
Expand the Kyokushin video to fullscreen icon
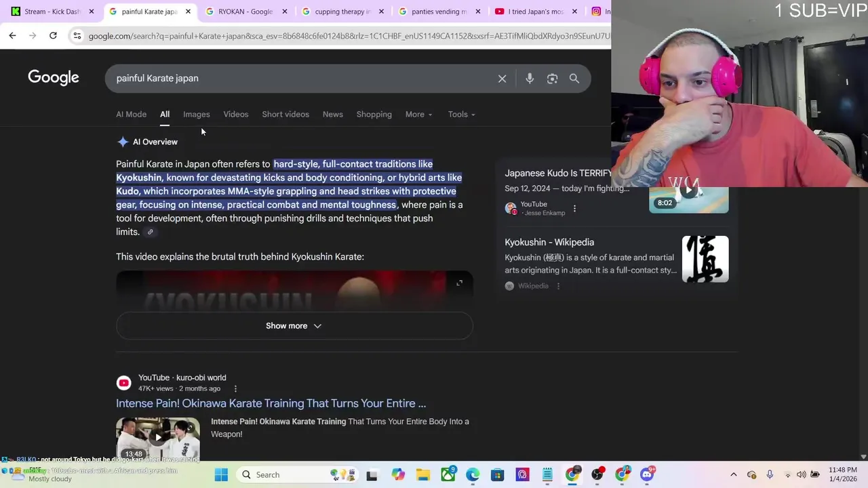pos(459,283)
